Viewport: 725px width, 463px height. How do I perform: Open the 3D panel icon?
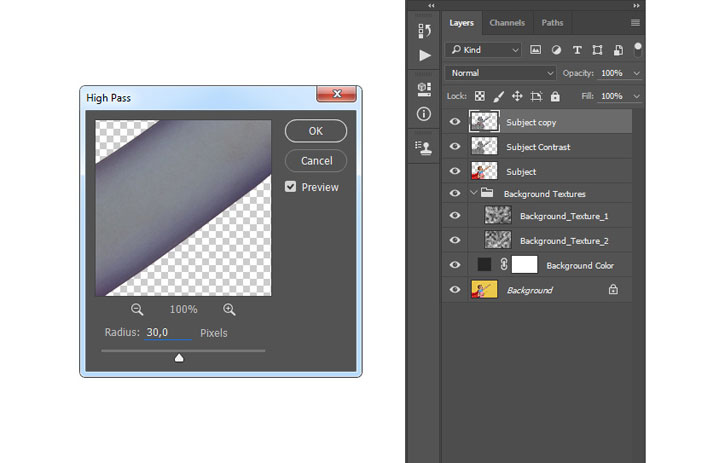click(424, 89)
